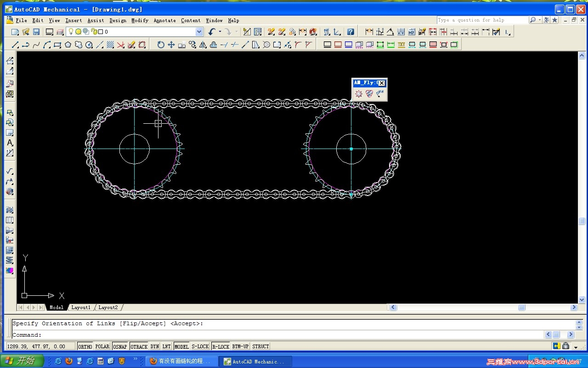
Task: Toggle ORTHO mode in status bar
Action: (85, 346)
